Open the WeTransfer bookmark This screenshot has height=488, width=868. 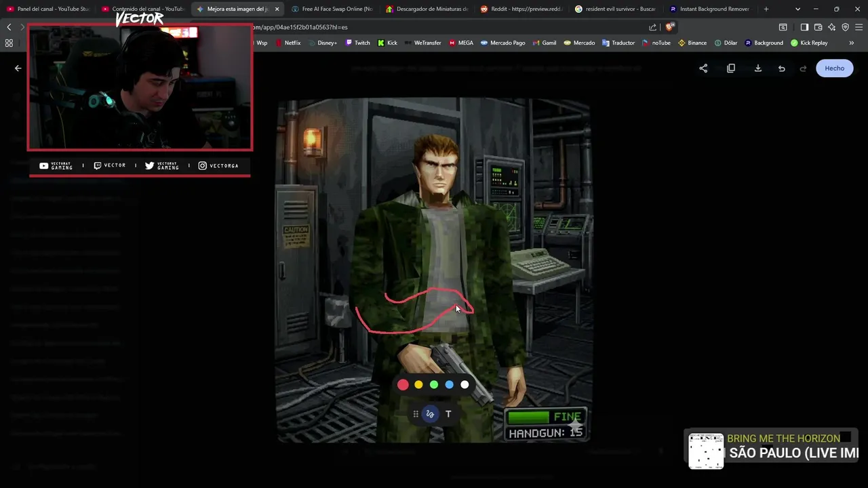tap(422, 43)
